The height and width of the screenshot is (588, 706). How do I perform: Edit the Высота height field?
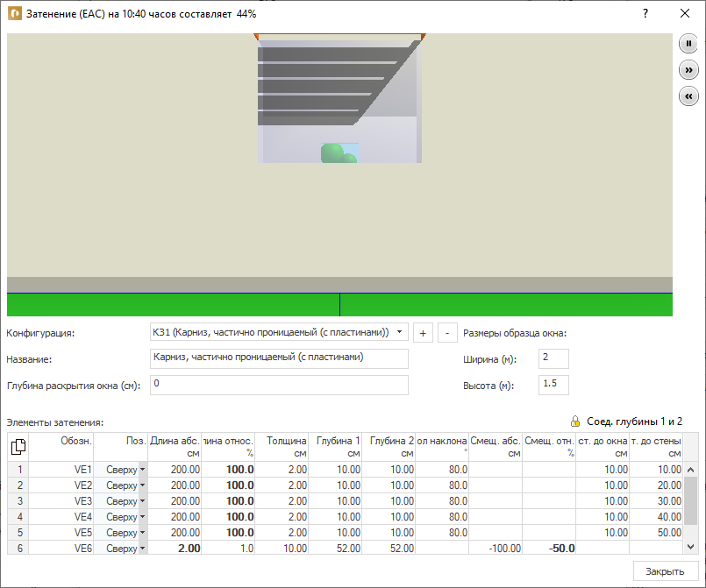tap(553, 385)
